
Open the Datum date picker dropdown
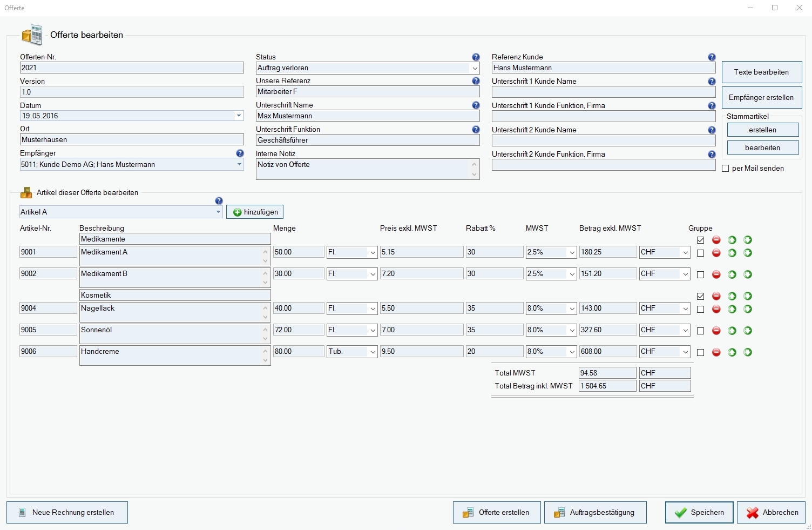(239, 116)
